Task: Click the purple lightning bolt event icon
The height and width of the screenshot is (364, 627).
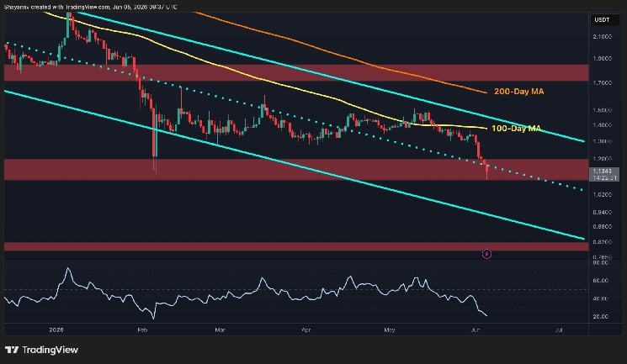Action: tap(486, 254)
